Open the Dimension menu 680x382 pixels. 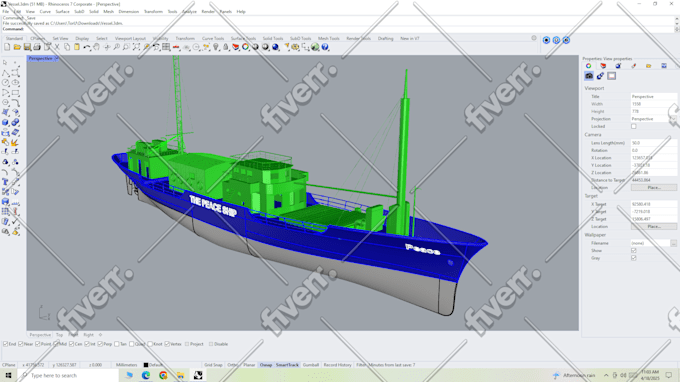pos(129,12)
